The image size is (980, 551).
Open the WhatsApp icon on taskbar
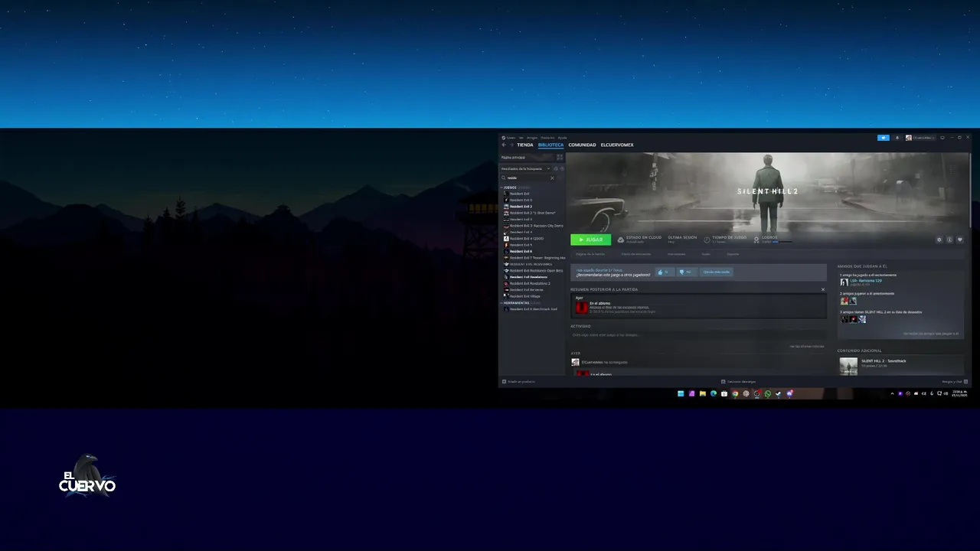768,393
